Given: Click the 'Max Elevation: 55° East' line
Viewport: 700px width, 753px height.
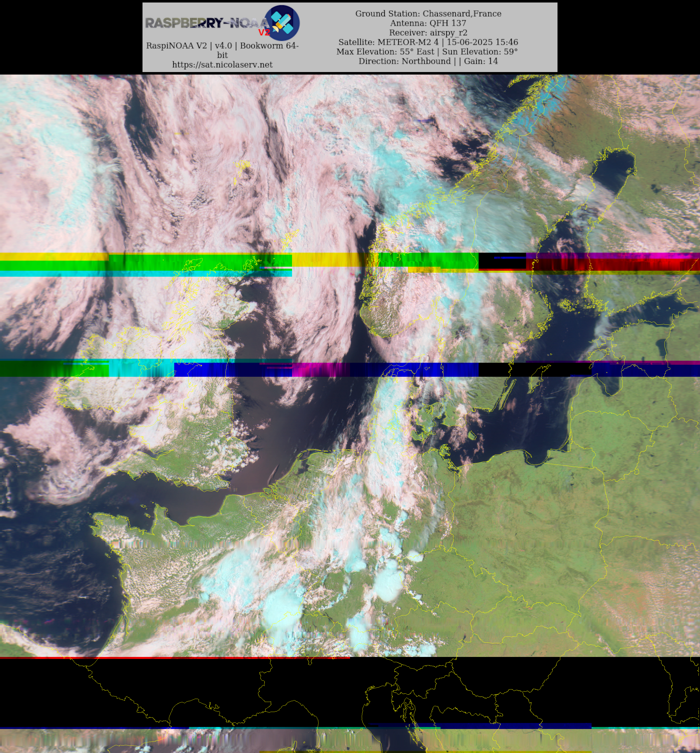Looking at the screenshot, I should click(427, 52).
